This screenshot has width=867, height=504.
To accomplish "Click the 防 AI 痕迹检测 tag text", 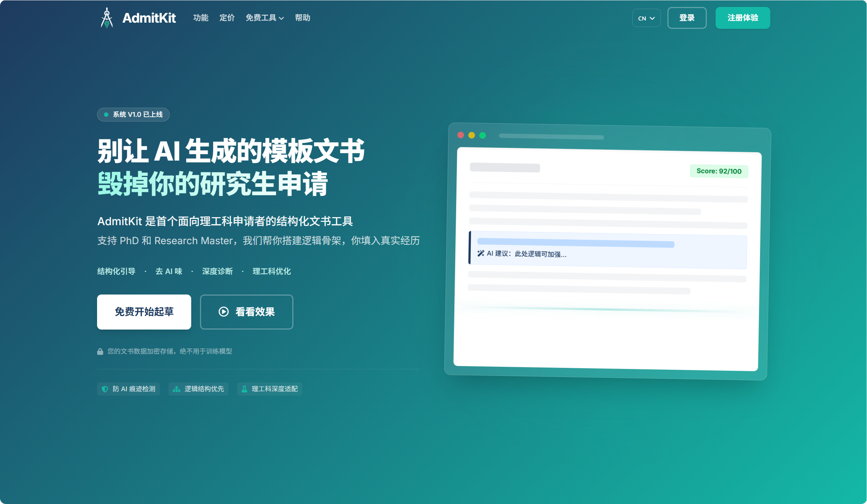I will (x=134, y=389).
